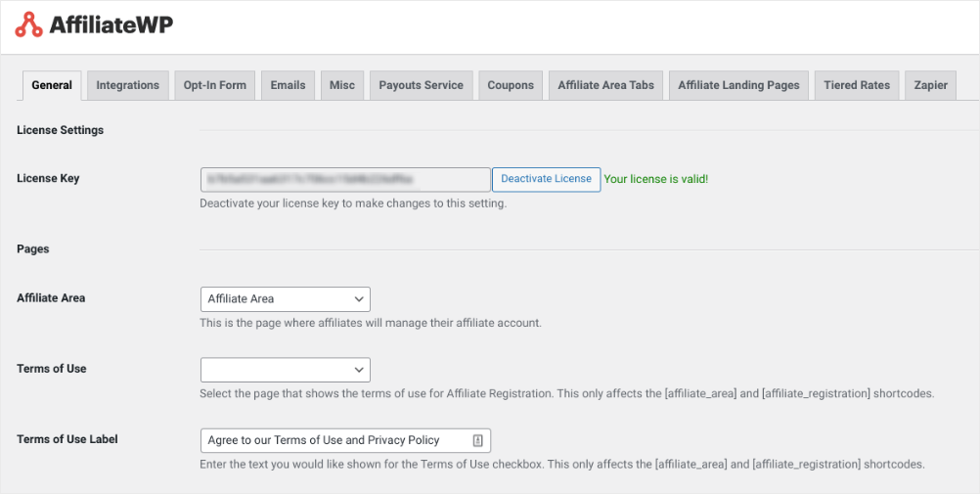Go to Affiliate Landing Pages tab
This screenshot has height=494, width=980.
point(738,86)
